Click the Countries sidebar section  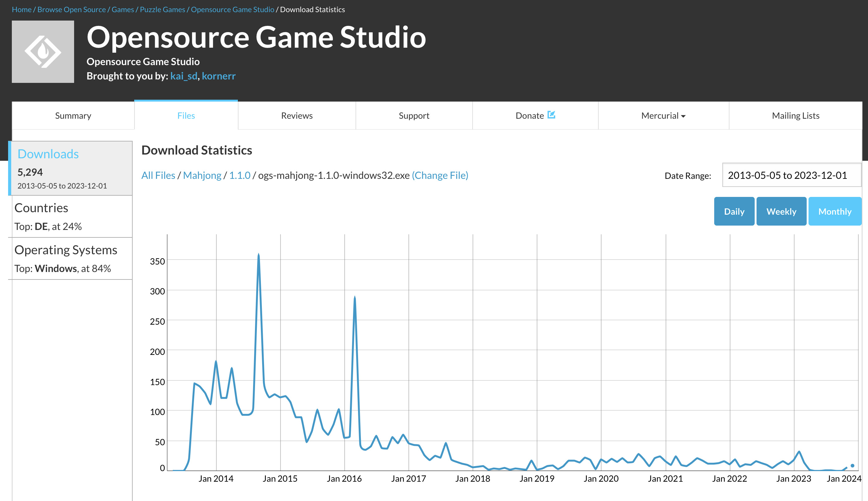tap(41, 208)
